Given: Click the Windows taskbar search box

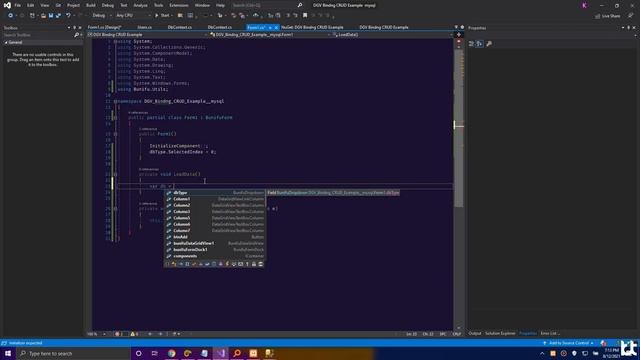Looking at the screenshot, I should pyautogui.click(x=73, y=353).
